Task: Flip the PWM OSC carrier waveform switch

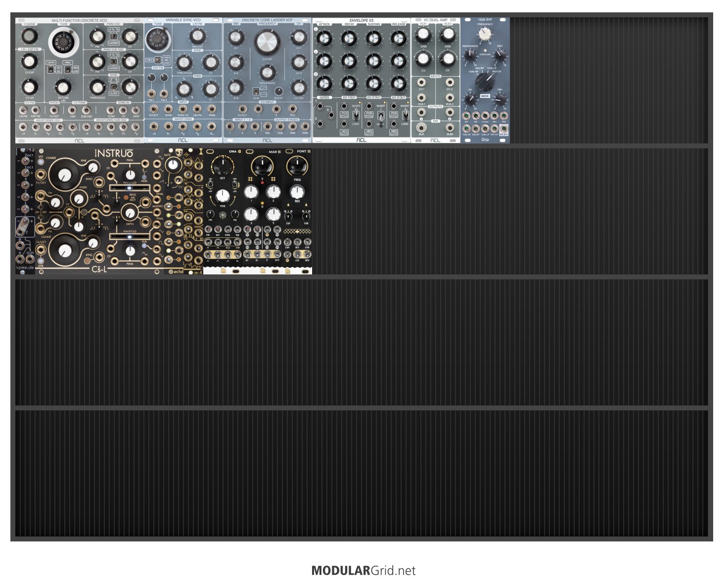Action: 113,37
